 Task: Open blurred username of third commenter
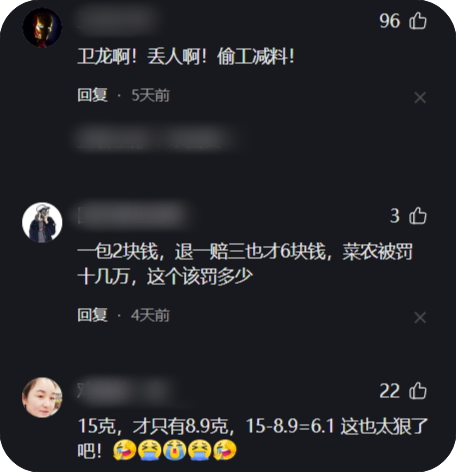(125, 390)
